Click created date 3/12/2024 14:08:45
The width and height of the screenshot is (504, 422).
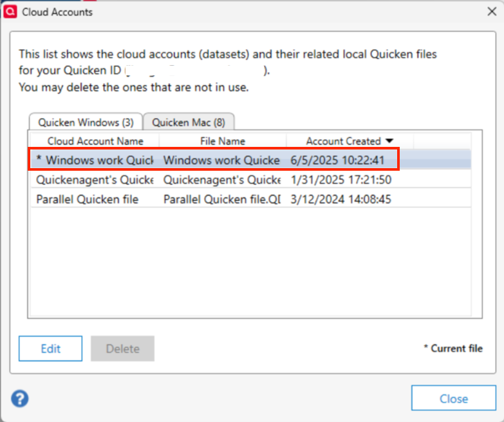click(x=341, y=200)
